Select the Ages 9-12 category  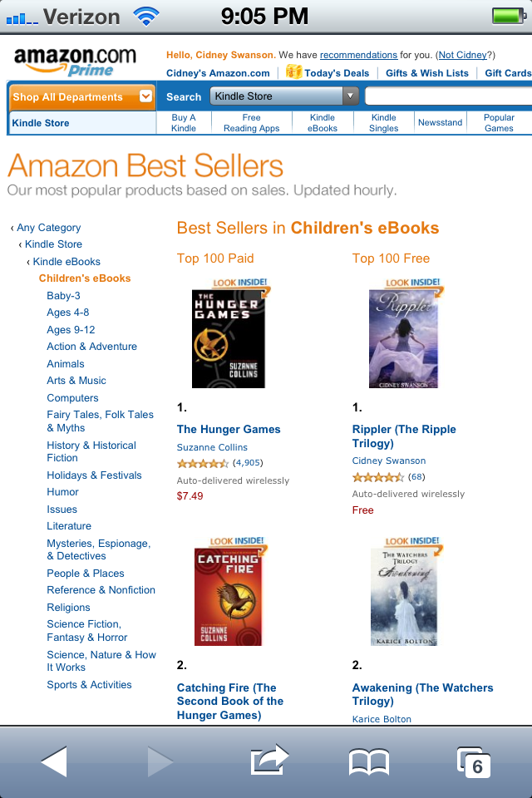(71, 330)
